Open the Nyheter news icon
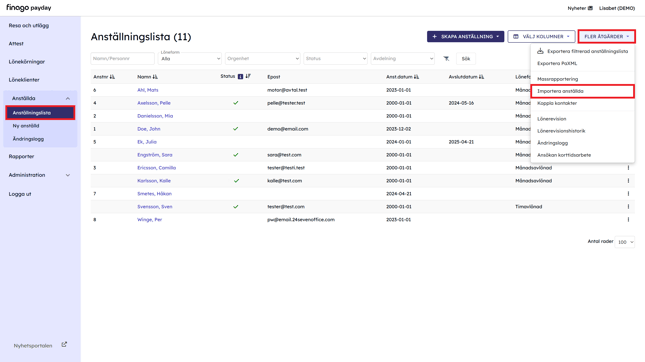The height and width of the screenshot is (362, 645). [x=590, y=8]
